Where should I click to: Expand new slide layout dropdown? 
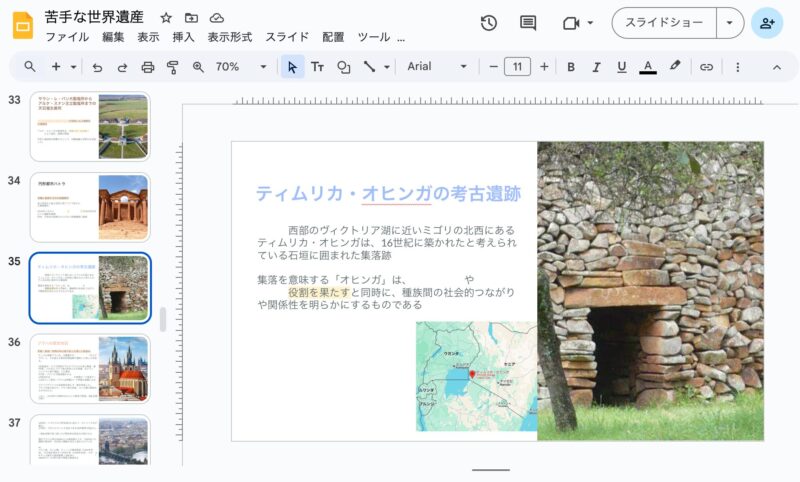click(73, 67)
